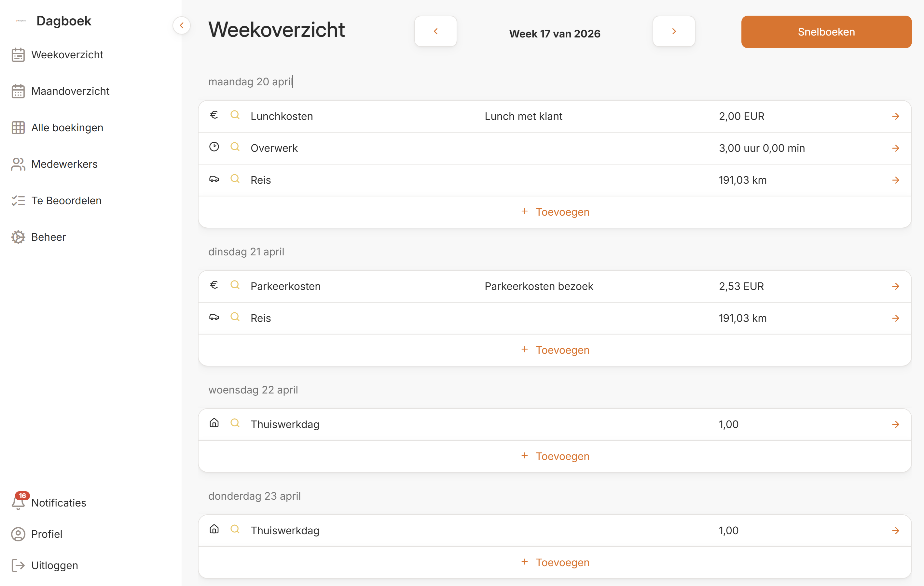The width and height of the screenshot is (924, 586).
Task: Click the magnifier on Wednesday's Thuiswerkdag row
Action: [x=235, y=423]
